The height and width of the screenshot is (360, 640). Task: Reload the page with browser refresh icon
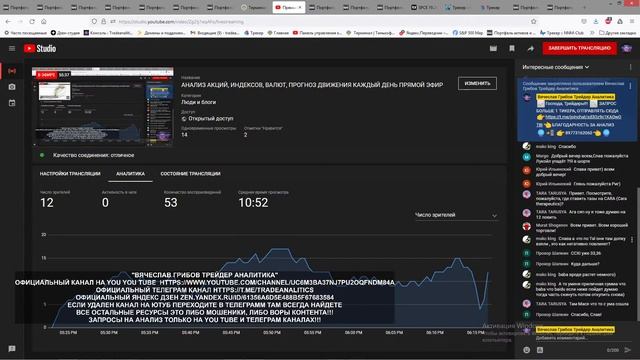pos(32,21)
